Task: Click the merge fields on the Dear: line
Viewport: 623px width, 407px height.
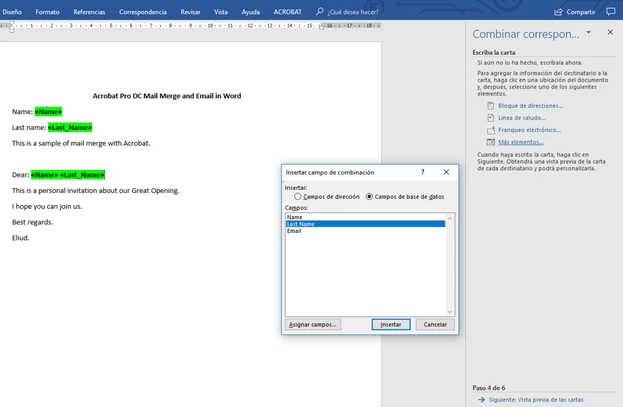Action: (68, 174)
